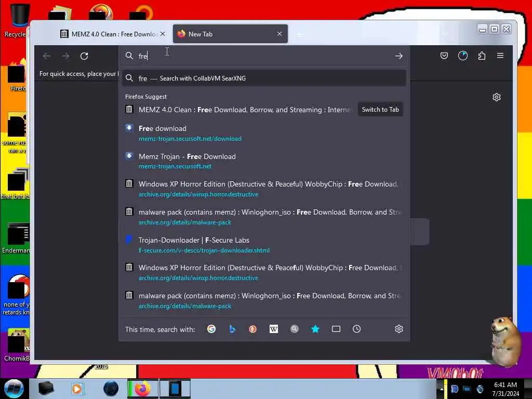532x399 pixels.
Task: Search Bookmarks using the star icon
Action: [315, 329]
